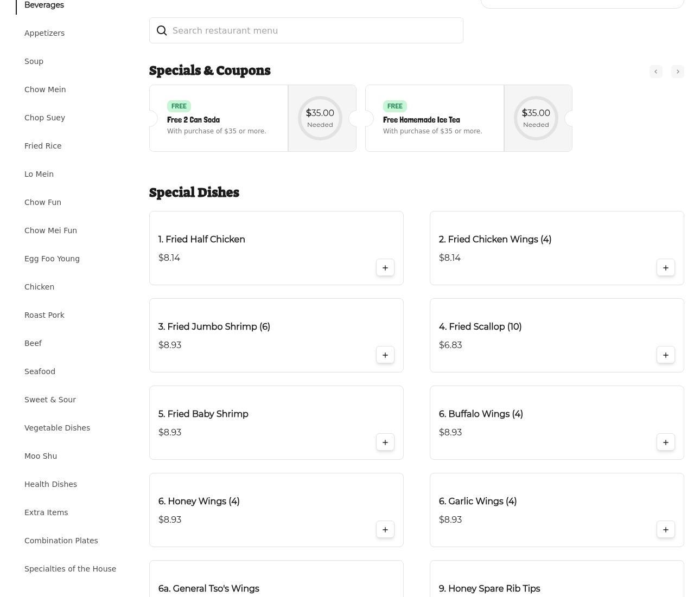Add Fried Half Chicken to cart
The height and width of the screenshot is (597, 700).
(x=385, y=267)
